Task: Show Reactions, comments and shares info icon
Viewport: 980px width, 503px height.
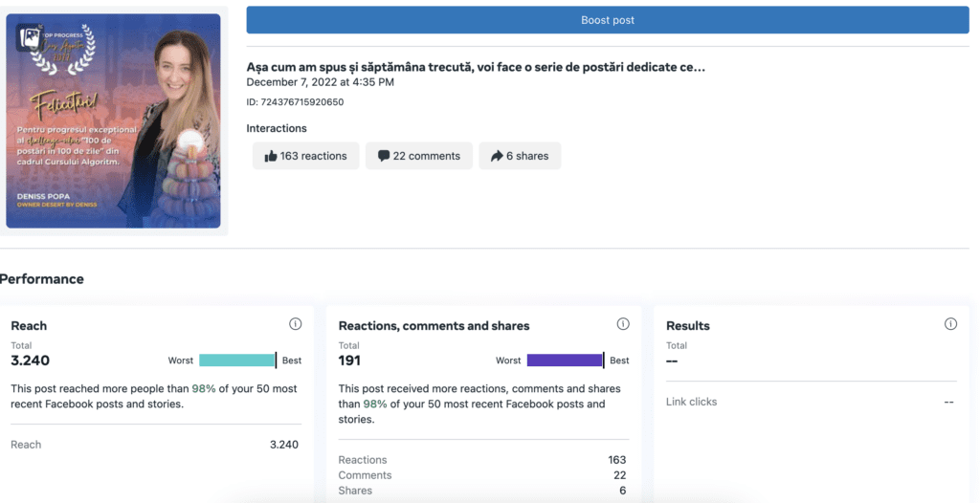Action: point(623,323)
